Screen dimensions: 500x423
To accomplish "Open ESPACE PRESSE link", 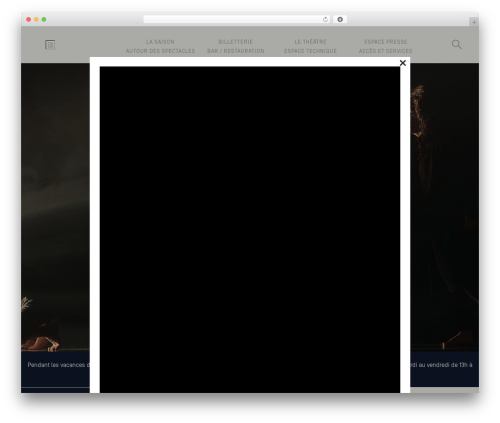I will click(386, 42).
